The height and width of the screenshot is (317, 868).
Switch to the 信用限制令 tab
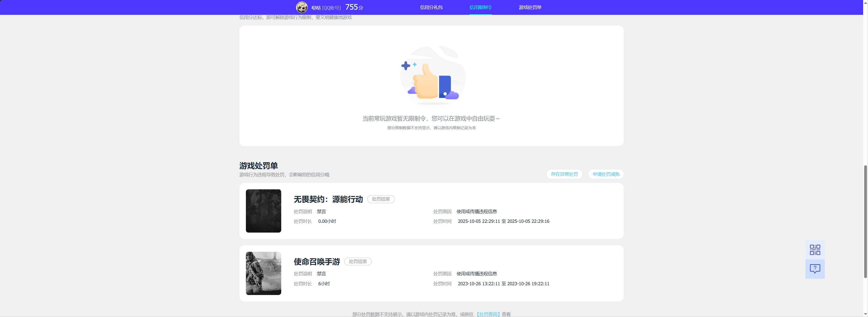pyautogui.click(x=480, y=7)
